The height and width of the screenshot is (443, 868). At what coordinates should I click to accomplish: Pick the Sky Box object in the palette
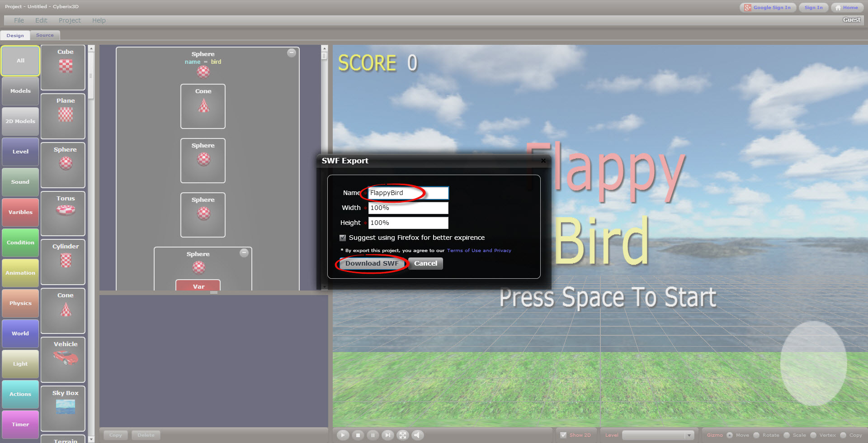63,409
